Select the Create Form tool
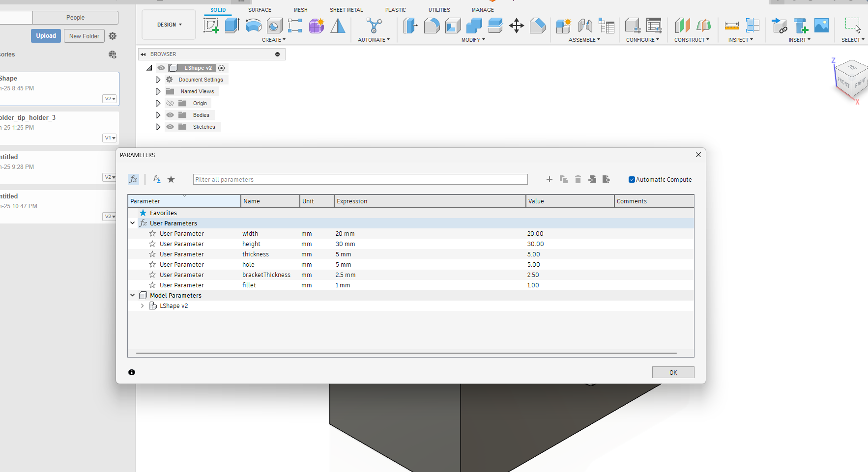Image resolution: width=868 pixels, height=472 pixels. (317, 25)
